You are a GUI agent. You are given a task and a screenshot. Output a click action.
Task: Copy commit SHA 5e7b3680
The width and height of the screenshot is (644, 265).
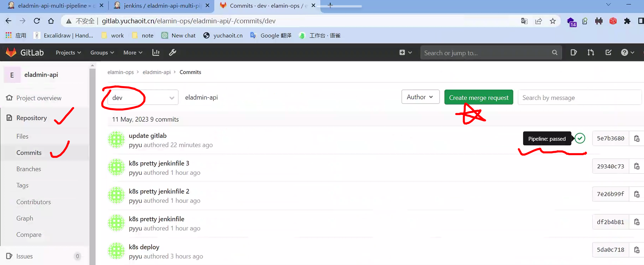[637, 138]
